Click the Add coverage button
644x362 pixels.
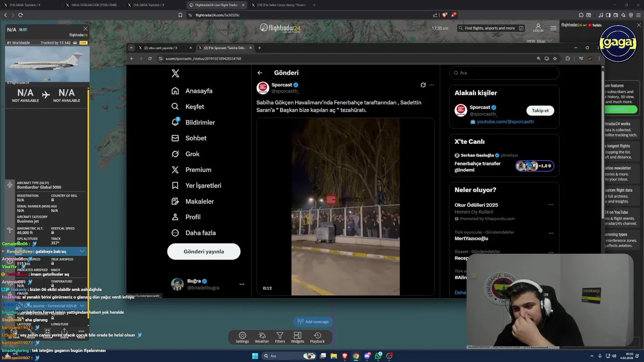(313, 322)
